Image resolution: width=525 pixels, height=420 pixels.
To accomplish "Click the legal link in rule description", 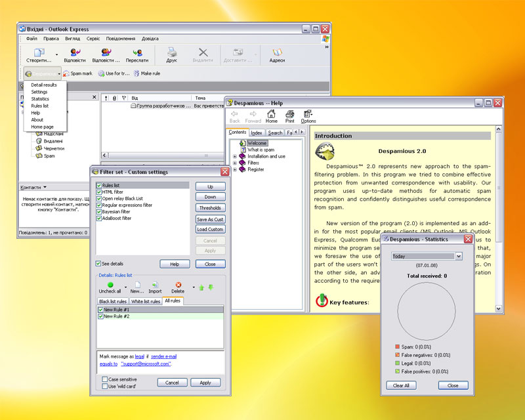I will coord(140,356).
